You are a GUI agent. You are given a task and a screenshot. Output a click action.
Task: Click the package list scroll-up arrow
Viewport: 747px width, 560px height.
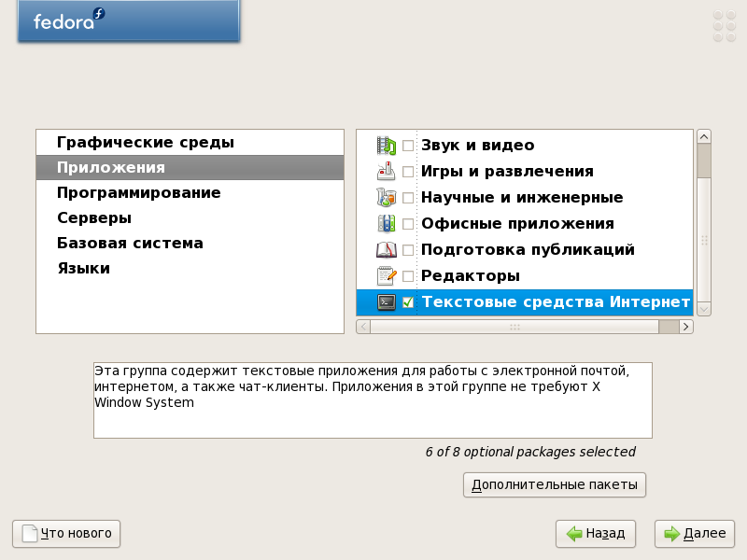click(x=704, y=137)
